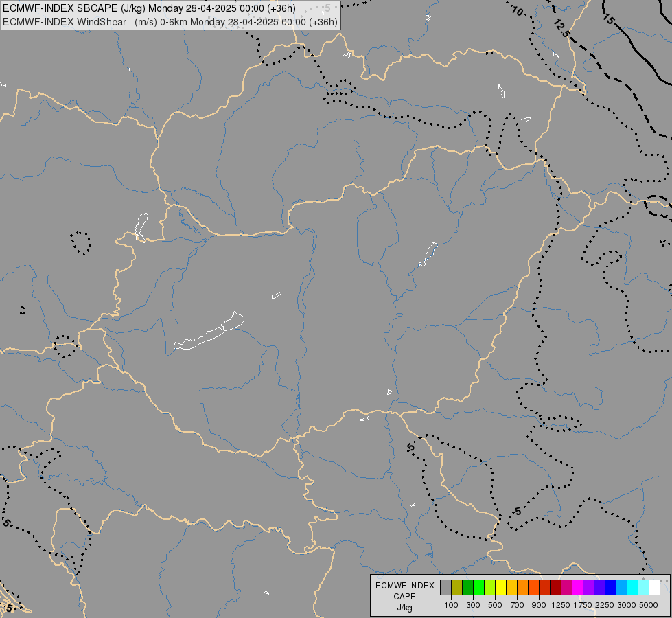Click the ECMWF-INDEX text in the legend box

pyautogui.click(x=404, y=586)
